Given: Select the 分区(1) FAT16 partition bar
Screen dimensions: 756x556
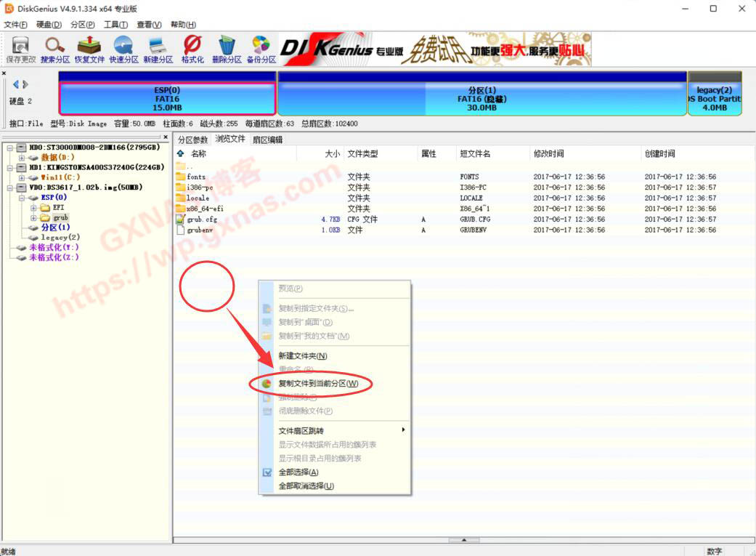Looking at the screenshot, I should pos(481,98).
